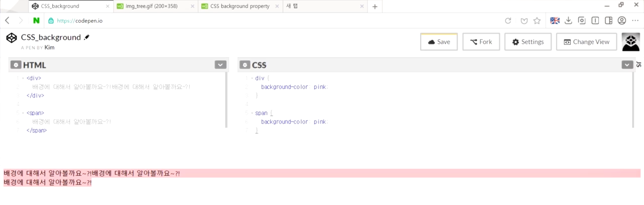Click the Fork button
This screenshot has height=205, width=644.
pos(481,42)
